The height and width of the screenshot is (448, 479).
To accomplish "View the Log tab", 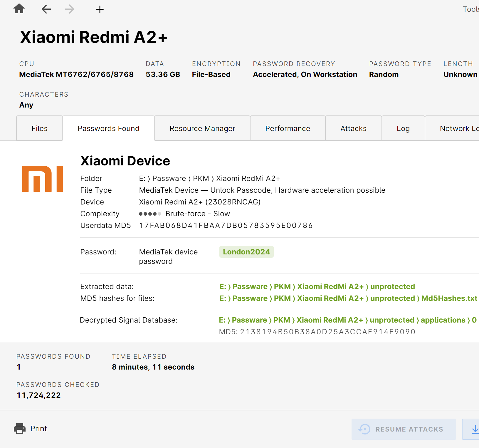I will (x=403, y=128).
